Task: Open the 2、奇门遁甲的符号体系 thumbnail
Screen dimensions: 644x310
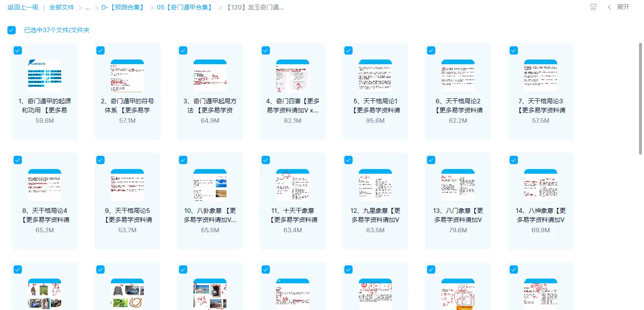Action: [x=127, y=76]
